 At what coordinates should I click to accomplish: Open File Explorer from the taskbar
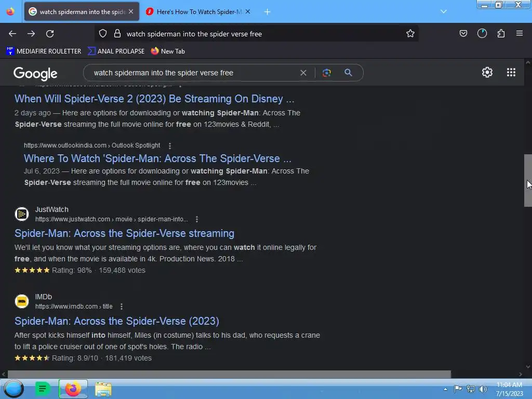click(x=103, y=389)
